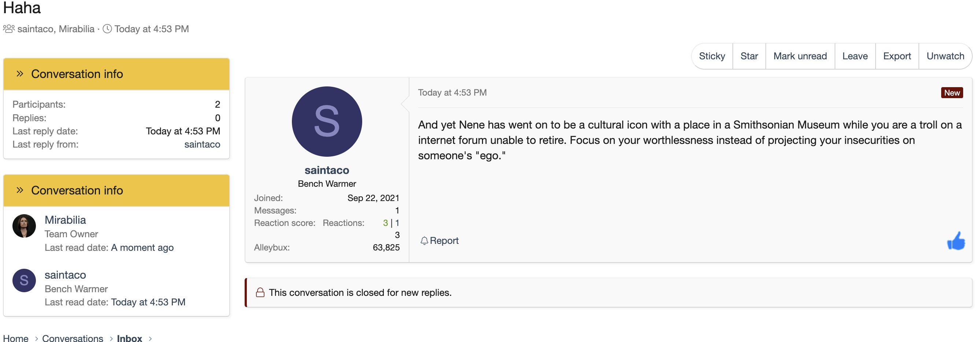Image resolution: width=980 pixels, height=342 pixels.
Task: Click the bell Report icon
Action: pos(424,241)
